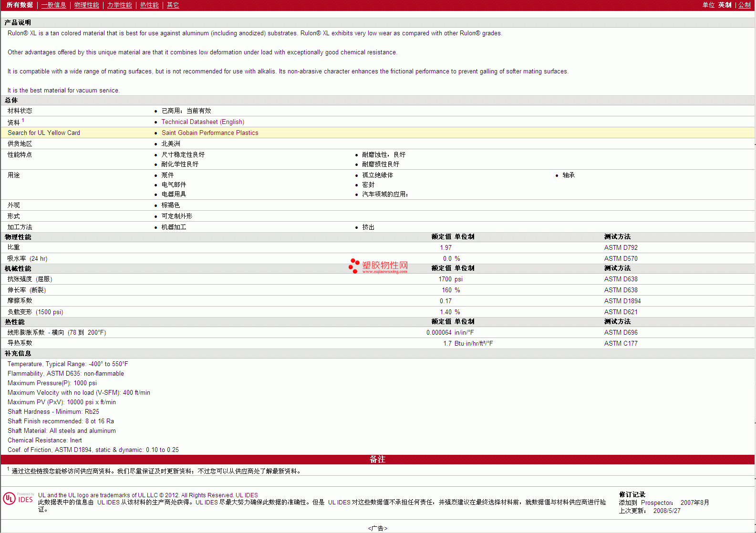Viewport: 756px width, 533px height.
Task: Click the 物理性能 section header
Action: pos(18,237)
